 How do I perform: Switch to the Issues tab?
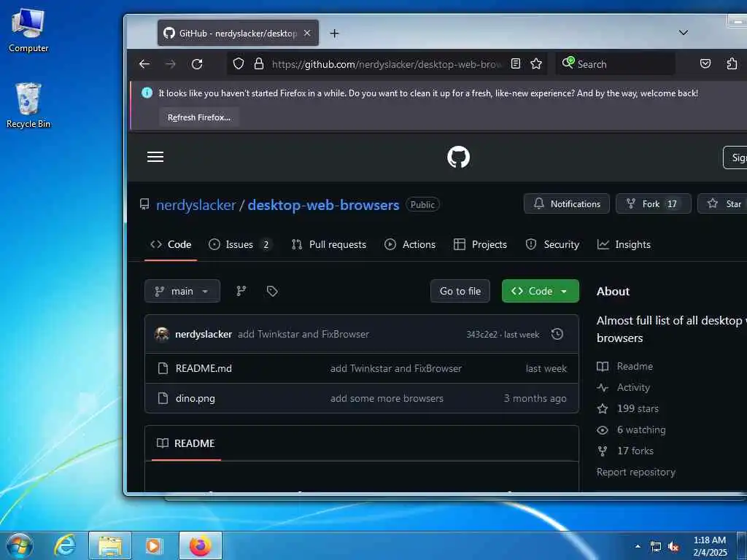pyautogui.click(x=241, y=244)
